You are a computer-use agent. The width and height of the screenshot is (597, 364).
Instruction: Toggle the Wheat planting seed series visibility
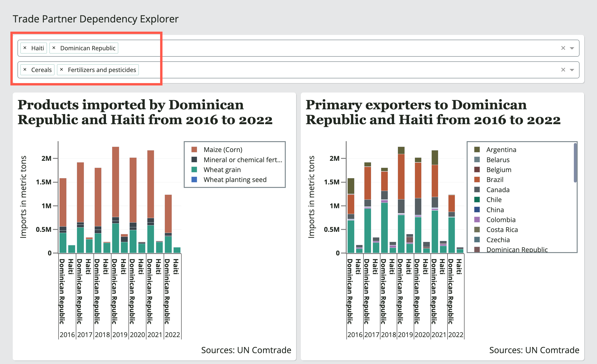[x=194, y=180]
